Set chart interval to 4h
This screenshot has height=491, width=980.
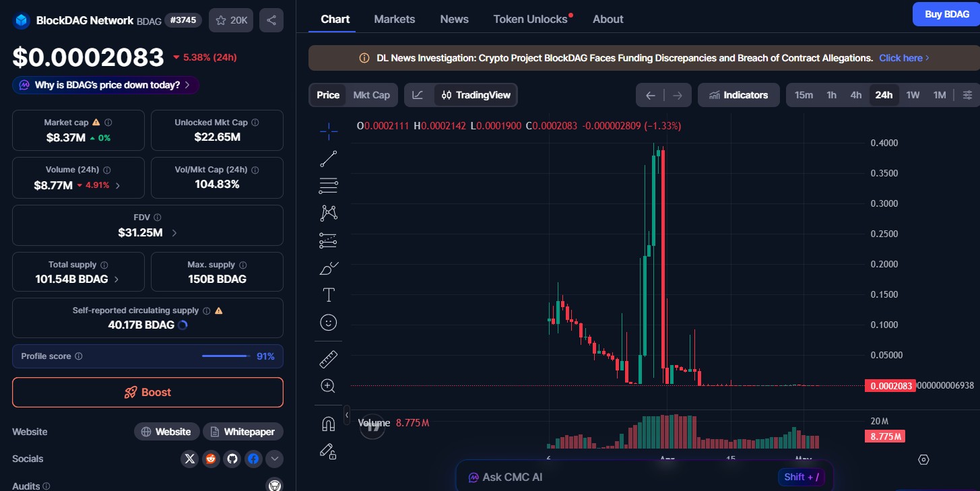pos(856,95)
